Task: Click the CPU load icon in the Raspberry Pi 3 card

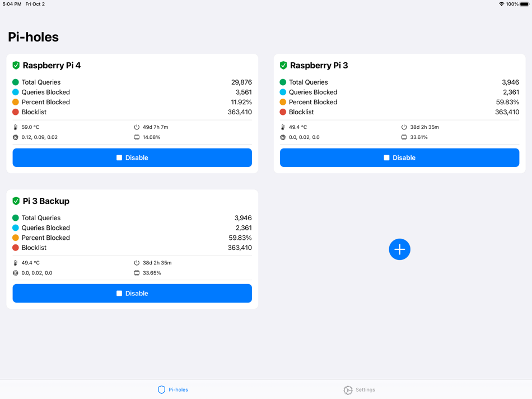Action: pyautogui.click(x=283, y=137)
